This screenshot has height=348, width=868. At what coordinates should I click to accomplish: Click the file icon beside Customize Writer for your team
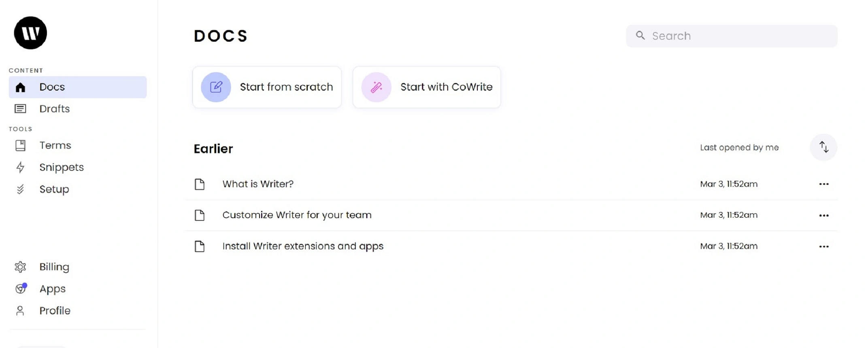click(200, 215)
